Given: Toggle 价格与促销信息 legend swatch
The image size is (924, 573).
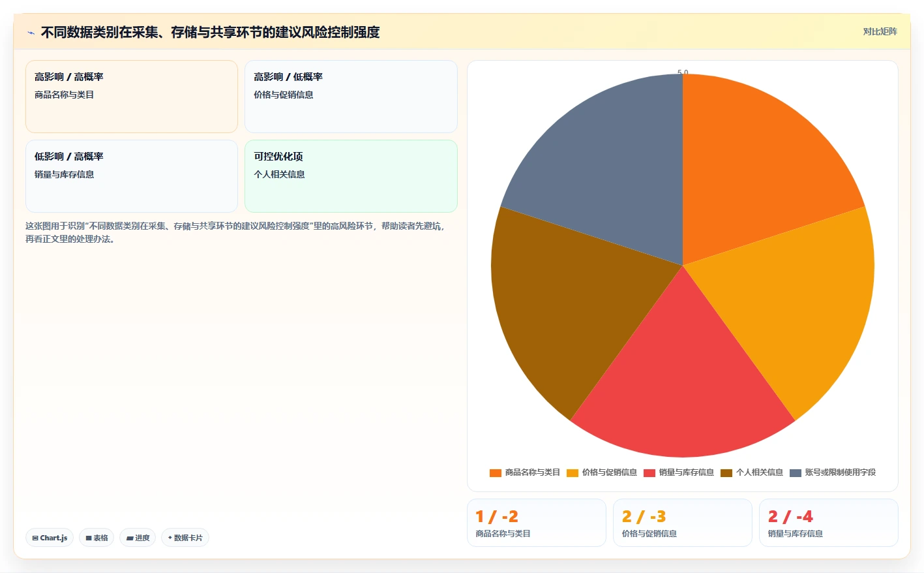Looking at the screenshot, I should click(573, 472).
